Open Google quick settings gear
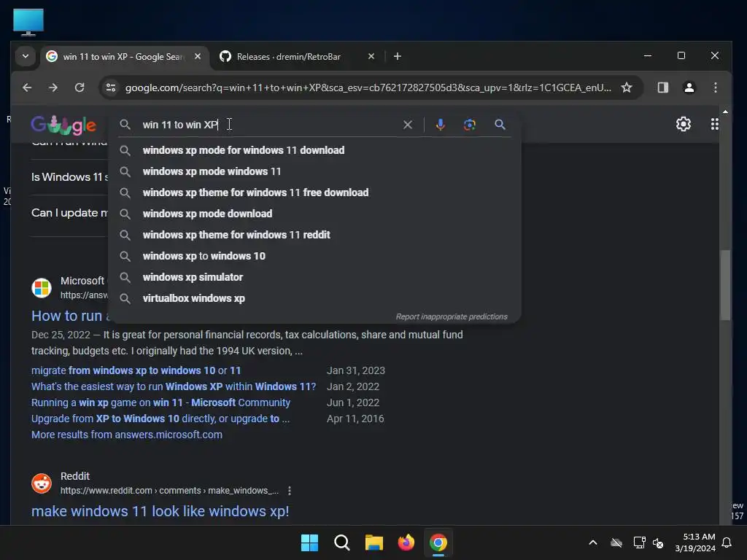 click(683, 124)
